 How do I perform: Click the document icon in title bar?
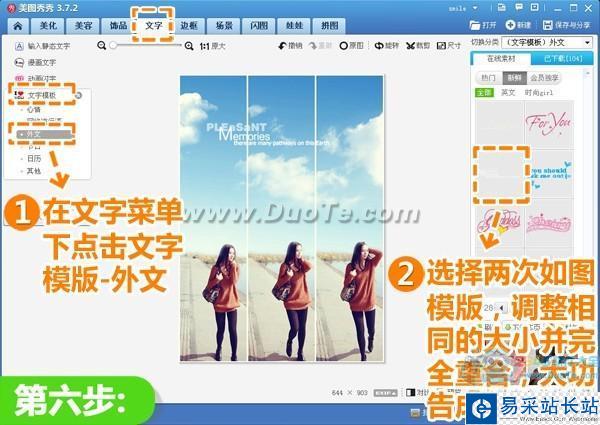coord(502,7)
